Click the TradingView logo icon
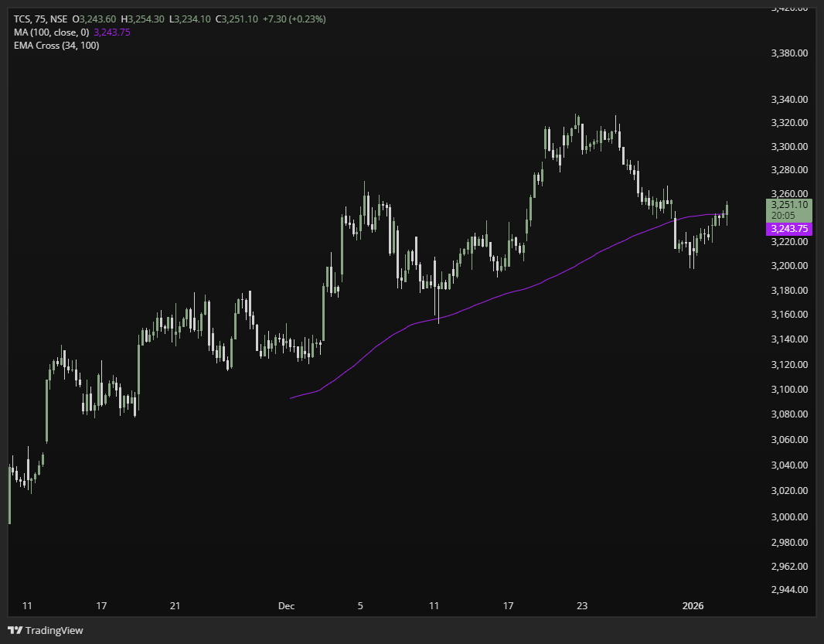This screenshot has height=644, width=824. (15, 630)
